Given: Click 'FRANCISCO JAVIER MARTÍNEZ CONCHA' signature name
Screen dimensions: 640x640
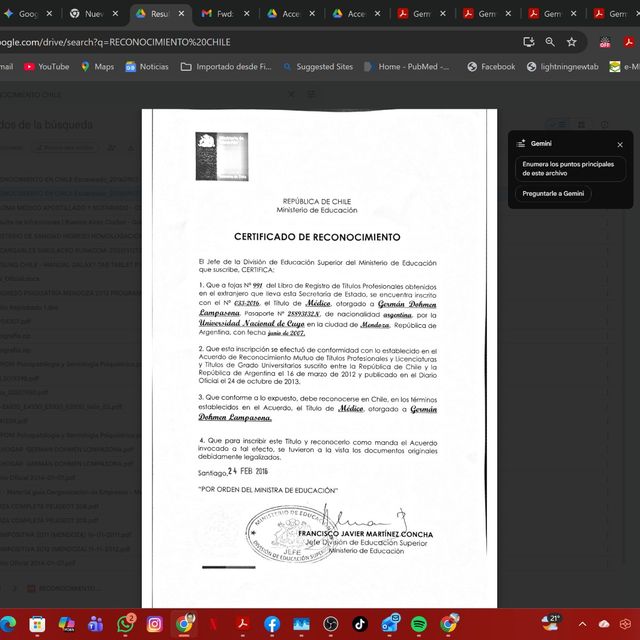Looking at the screenshot, I should coord(365,534).
